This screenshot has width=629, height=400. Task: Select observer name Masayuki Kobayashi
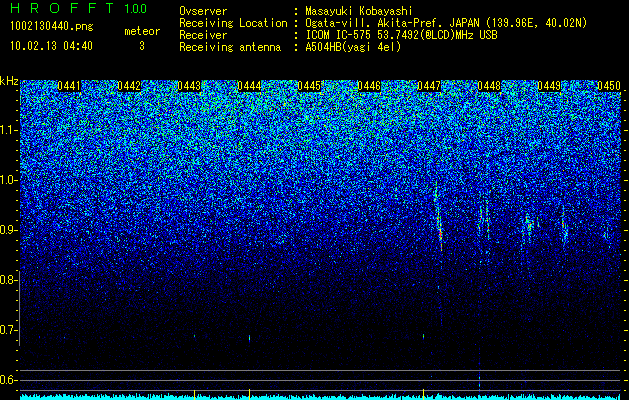click(359, 11)
